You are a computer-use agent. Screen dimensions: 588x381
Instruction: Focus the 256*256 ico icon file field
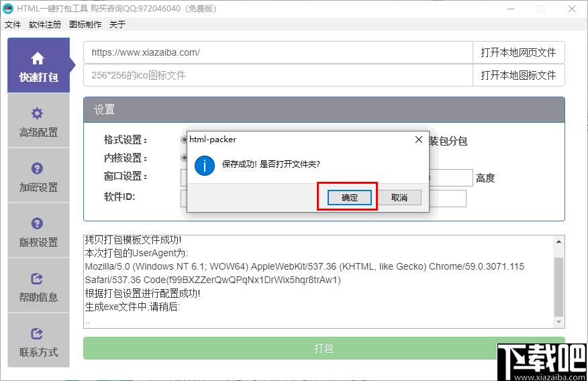pyautogui.click(x=278, y=75)
